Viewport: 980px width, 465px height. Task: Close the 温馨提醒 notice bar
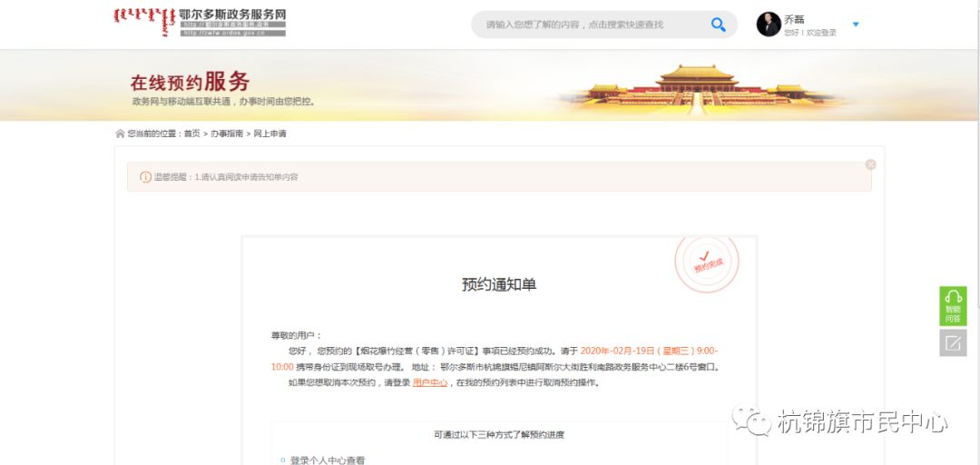click(x=870, y=164)
